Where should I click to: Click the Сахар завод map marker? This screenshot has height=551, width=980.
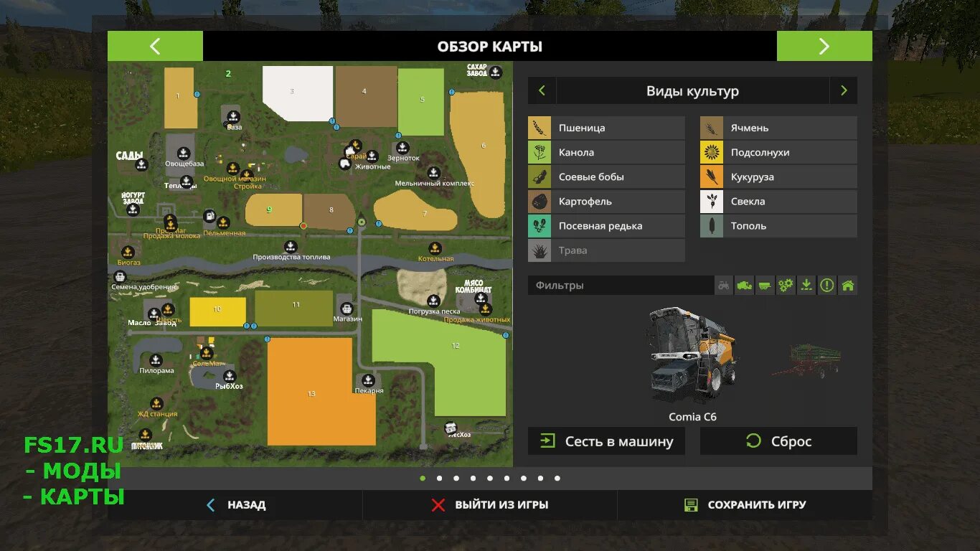[x=494, y=71]
